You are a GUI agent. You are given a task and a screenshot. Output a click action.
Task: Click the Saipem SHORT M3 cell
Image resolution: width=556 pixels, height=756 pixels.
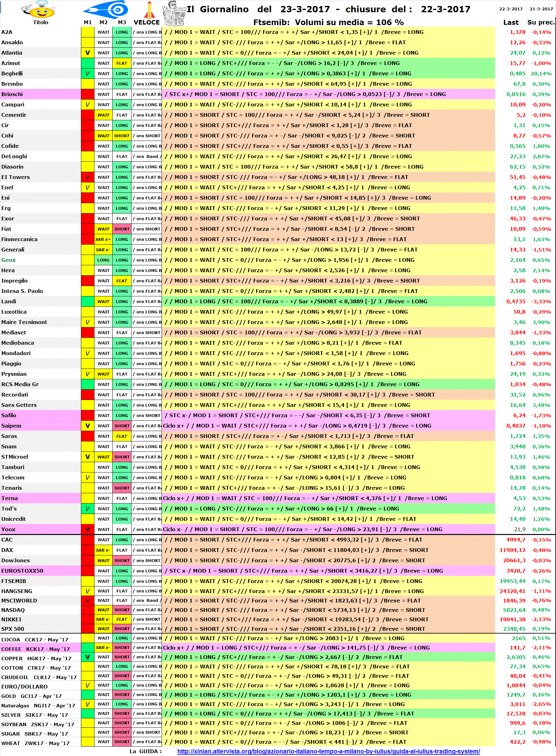[x=122, y=426]
